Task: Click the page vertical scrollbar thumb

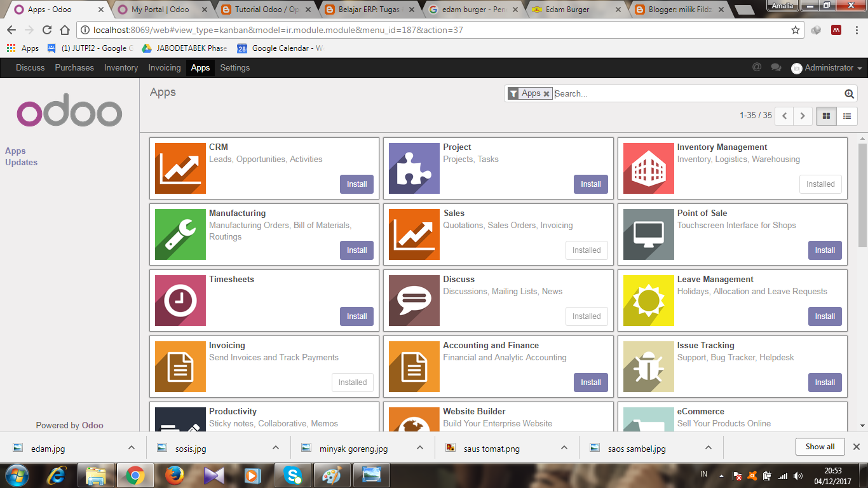Action: click(x=862, y=194)
